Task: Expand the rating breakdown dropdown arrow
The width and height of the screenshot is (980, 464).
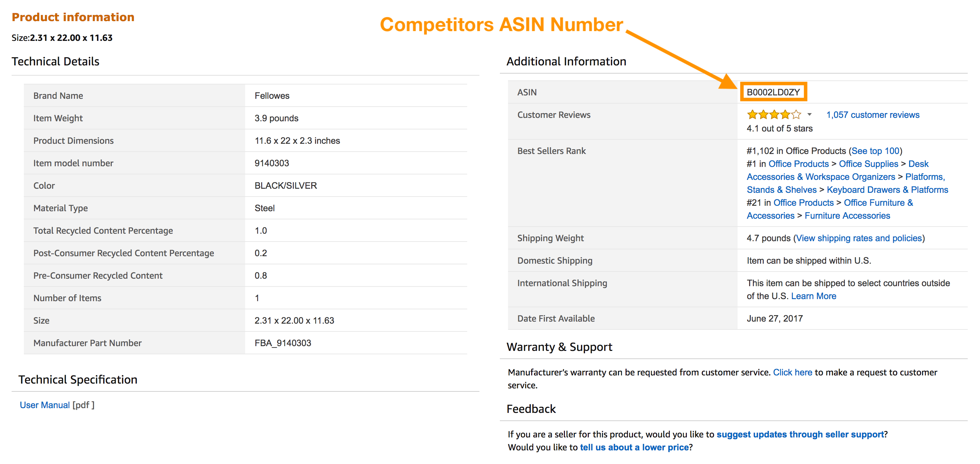Action: point(809,114)
